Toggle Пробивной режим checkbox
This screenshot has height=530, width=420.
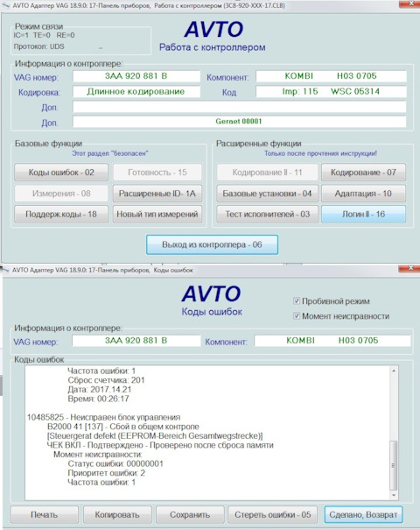[297, 300]
